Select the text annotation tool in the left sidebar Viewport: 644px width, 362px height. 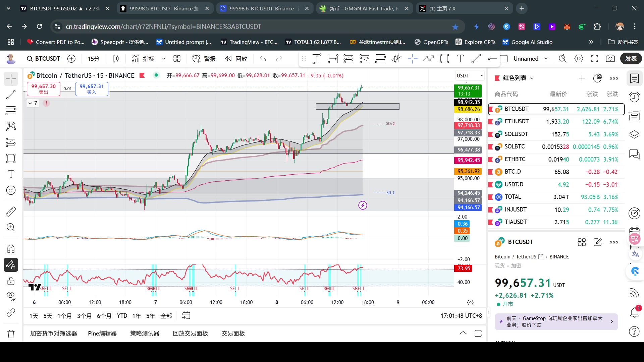coord(11,174)
